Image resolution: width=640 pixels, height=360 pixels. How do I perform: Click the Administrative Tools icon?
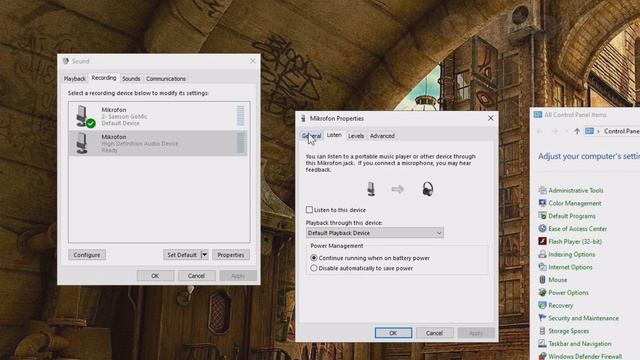pos(542,190)
